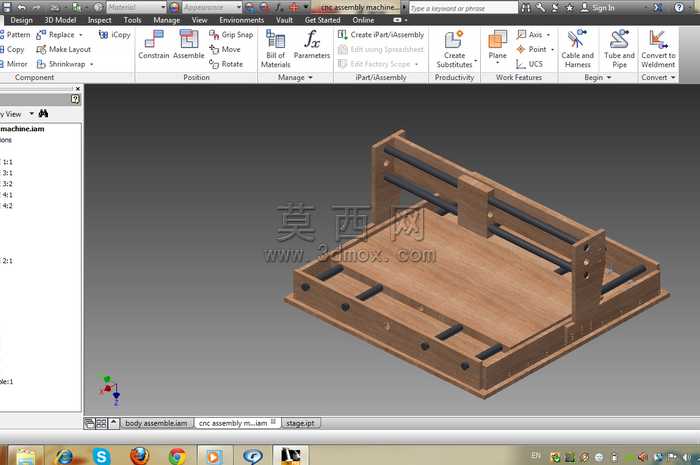This screenshot has height=465, width=700.
Task: Open the Parameters fx dialog
Action: (312, 45)
